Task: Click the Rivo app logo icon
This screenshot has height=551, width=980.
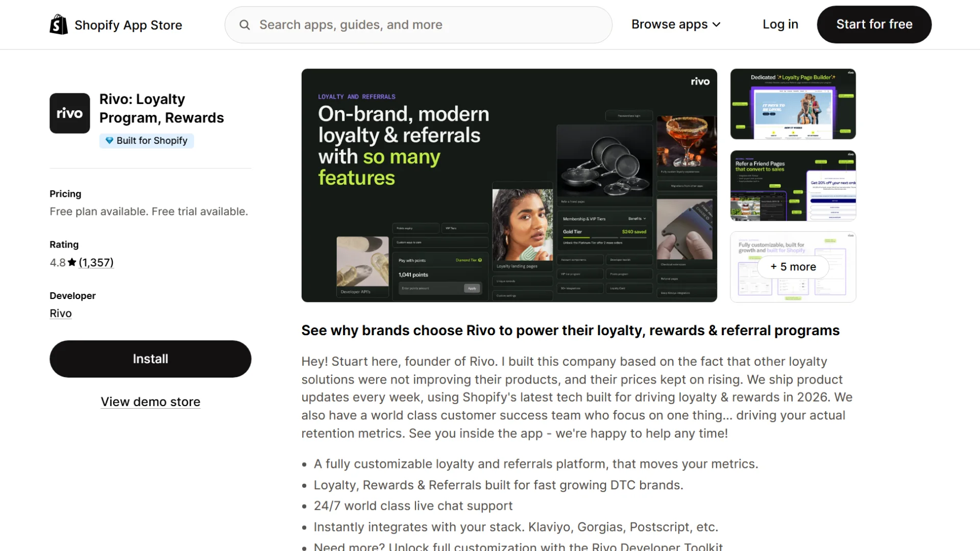Action: pyautogui.click(x=70, y=113)
